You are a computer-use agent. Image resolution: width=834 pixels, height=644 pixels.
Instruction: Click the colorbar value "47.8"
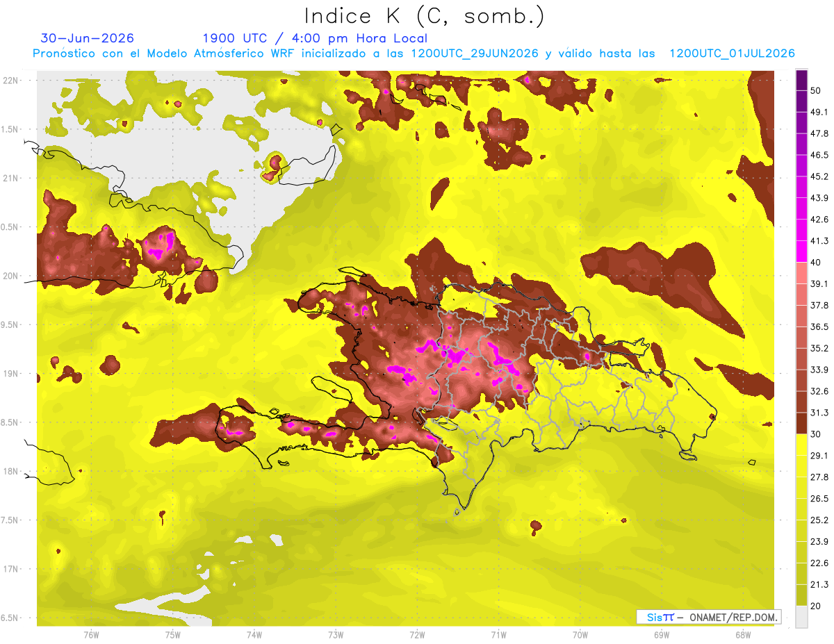point(819,133)
